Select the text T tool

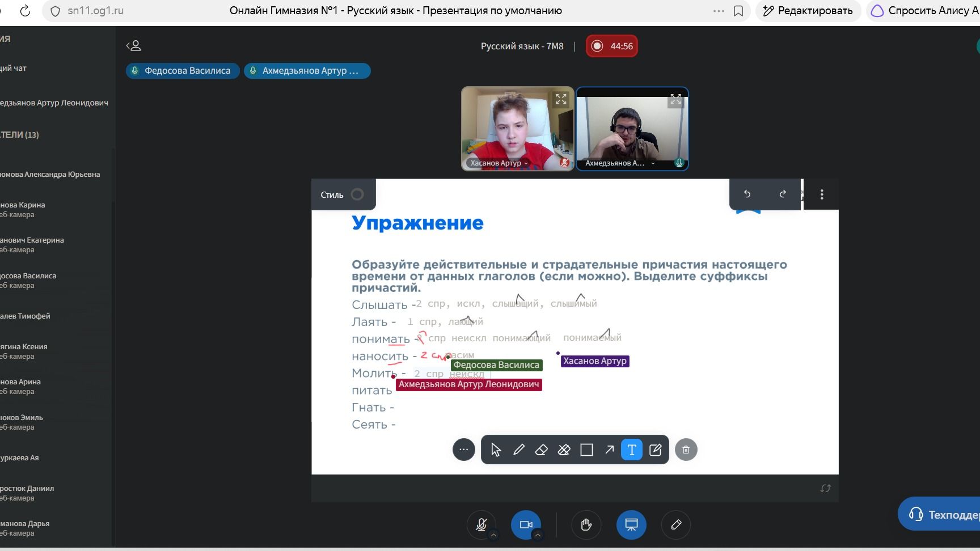pyautogui.click(x=632, y=450)
